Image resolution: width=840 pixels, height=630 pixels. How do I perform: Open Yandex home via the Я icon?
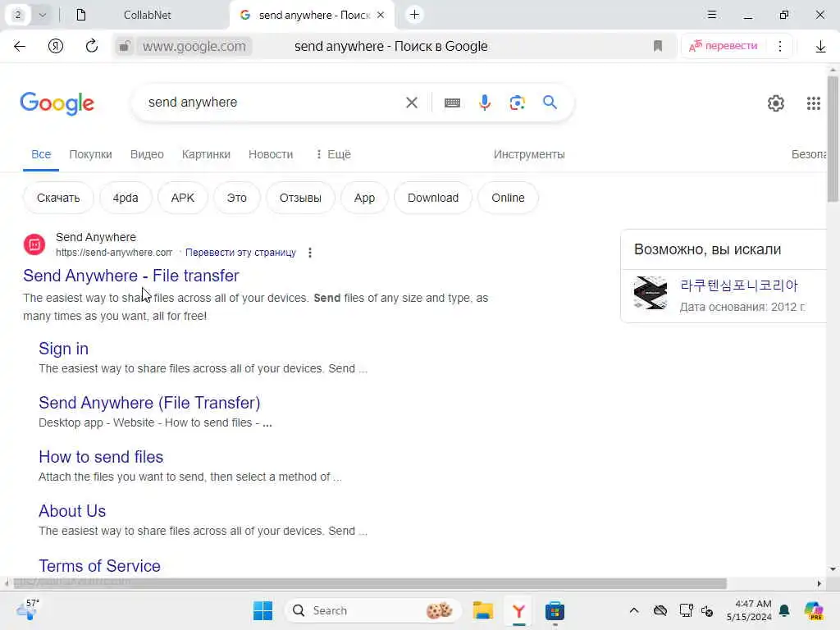point(56,46)
